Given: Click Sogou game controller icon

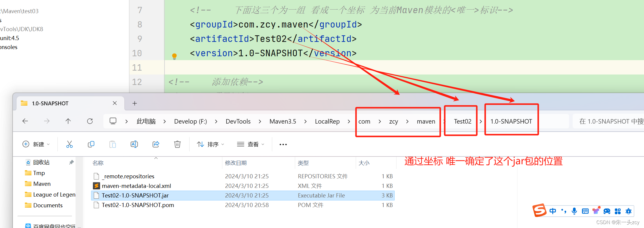Looking at the screenshot, I should coord(607,211).
